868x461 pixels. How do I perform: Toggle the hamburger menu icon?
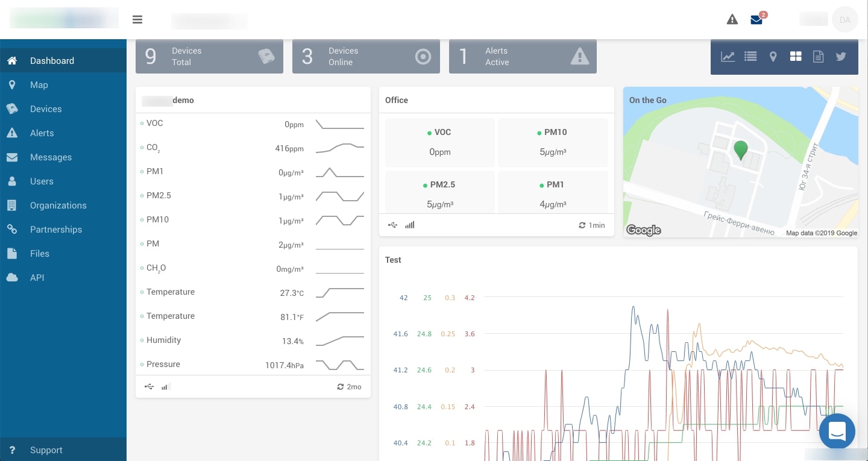coord(137,19)
